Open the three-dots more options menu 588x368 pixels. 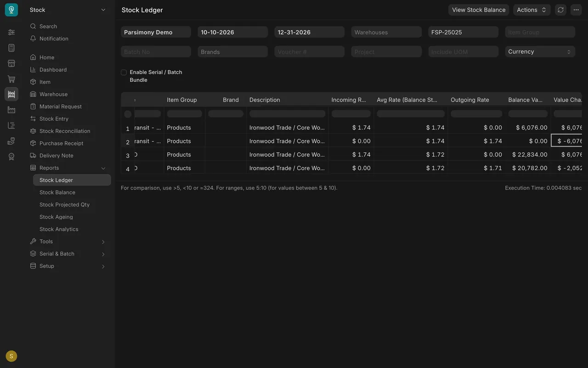[576, 10]
